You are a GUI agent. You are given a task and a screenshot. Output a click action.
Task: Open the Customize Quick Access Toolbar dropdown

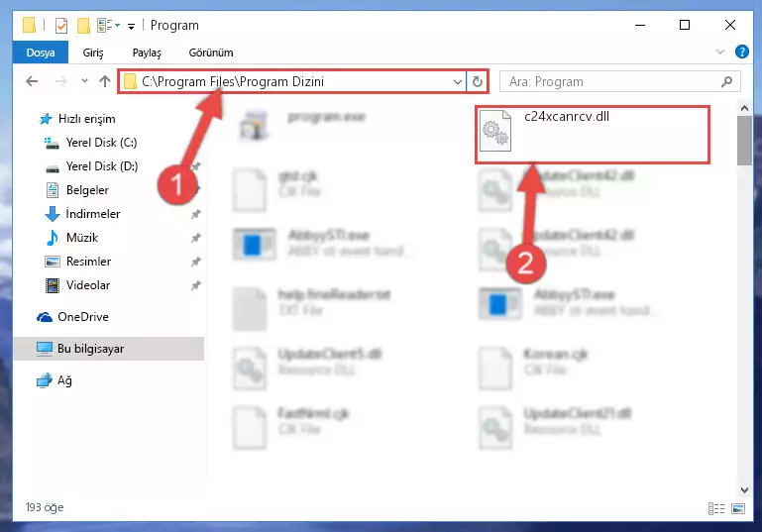click(x=131, y=26)
